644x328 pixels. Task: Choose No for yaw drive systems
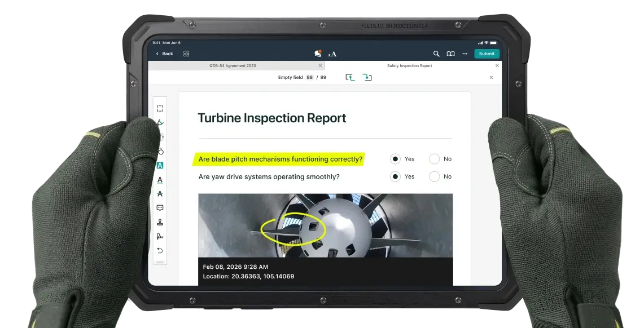[434, 176]
